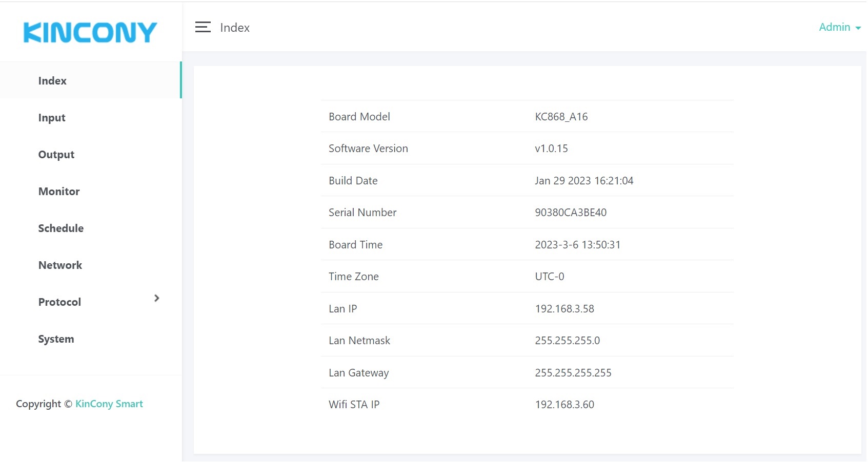Image resolution: width=868 pixels, height=462 pixels.
Task: Click the Board Model KC868_A16 value
Action: [x=561, y=117]
